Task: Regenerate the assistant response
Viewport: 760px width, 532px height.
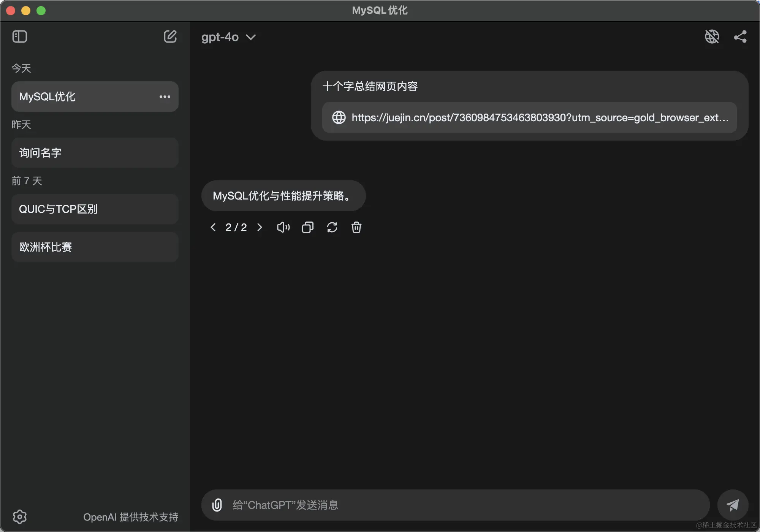Action: pyautogui.click(x=332, y=227)
